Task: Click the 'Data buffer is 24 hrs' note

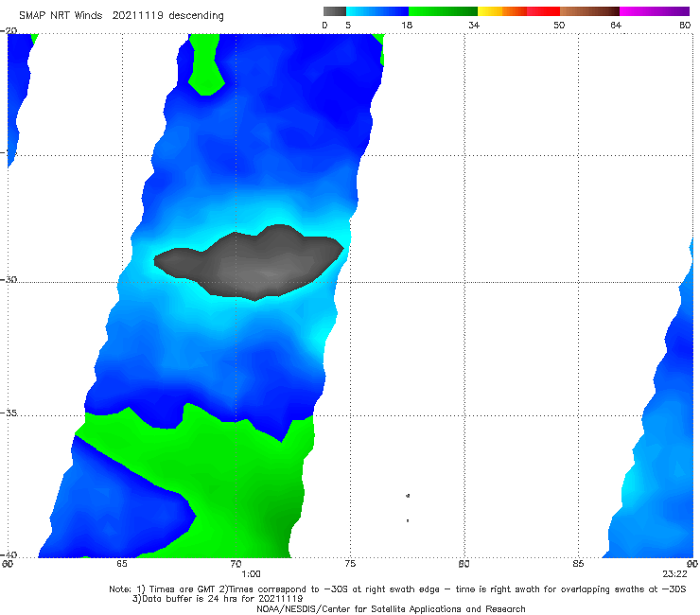Action: pyautogui.click(x=218, y=599)
